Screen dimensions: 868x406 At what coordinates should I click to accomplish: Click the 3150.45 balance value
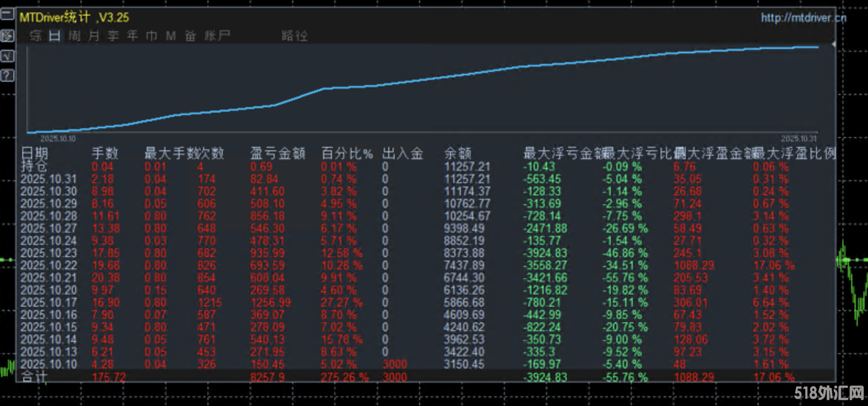point(464,364)
